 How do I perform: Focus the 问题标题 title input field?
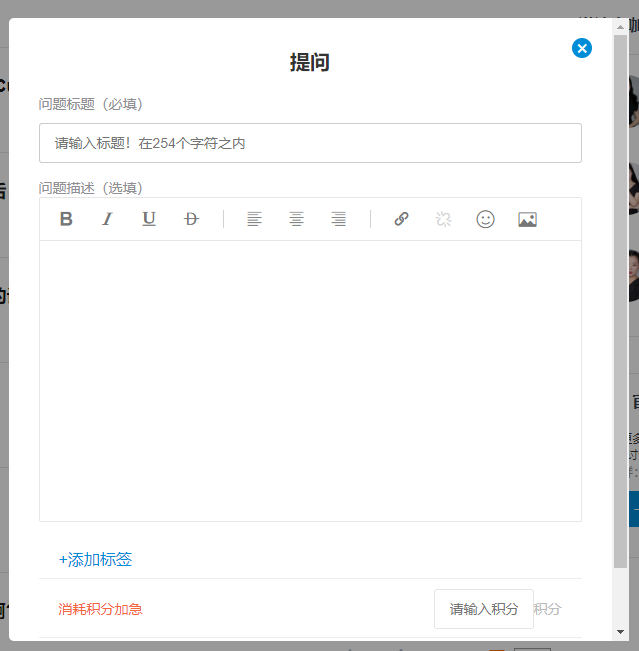[310, 143]
